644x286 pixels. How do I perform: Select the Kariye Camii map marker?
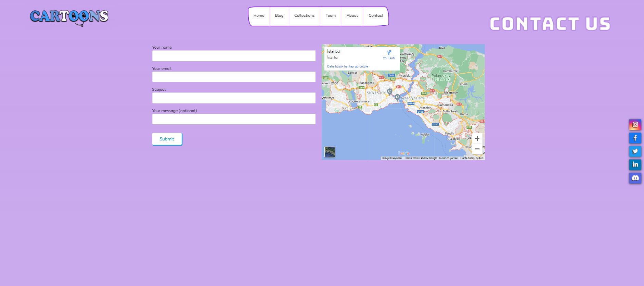(x=389, y=91)
